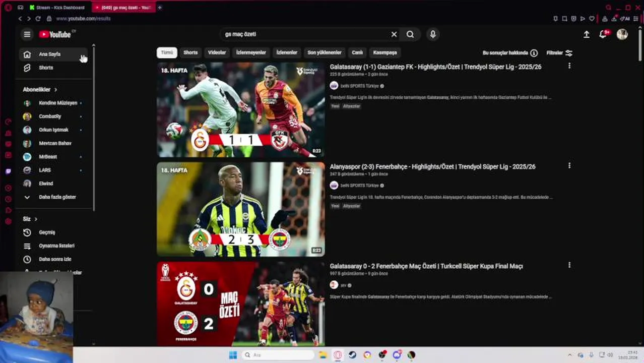The width and height of the screenshot is (644, 363).
Task: Select the Tümü filter chip
Action: pos(167,52)
